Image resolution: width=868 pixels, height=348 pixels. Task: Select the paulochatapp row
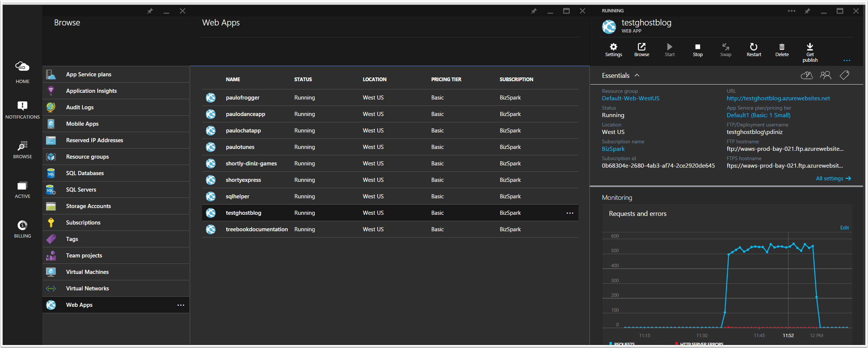coord(390,131)
